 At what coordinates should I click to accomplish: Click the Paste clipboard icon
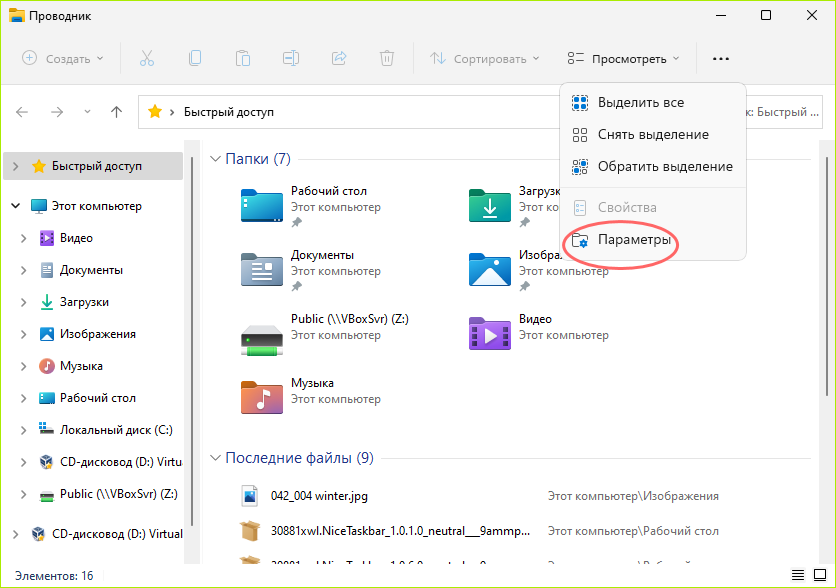click(243, 58)
